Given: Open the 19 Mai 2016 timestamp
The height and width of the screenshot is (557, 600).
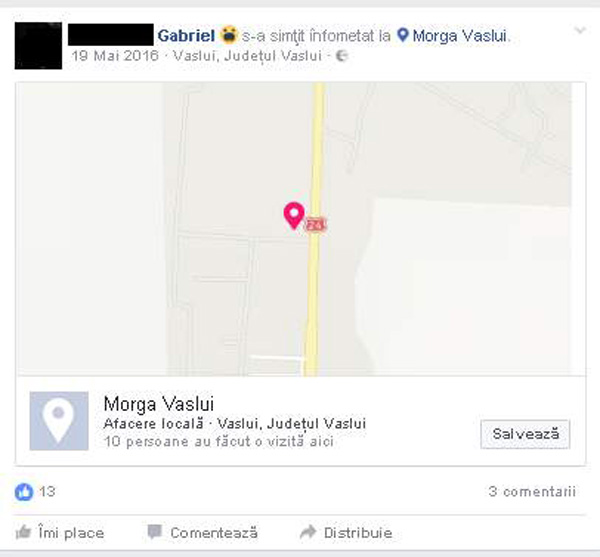Looking at the screenshot, I should click(x=115, y=56).
